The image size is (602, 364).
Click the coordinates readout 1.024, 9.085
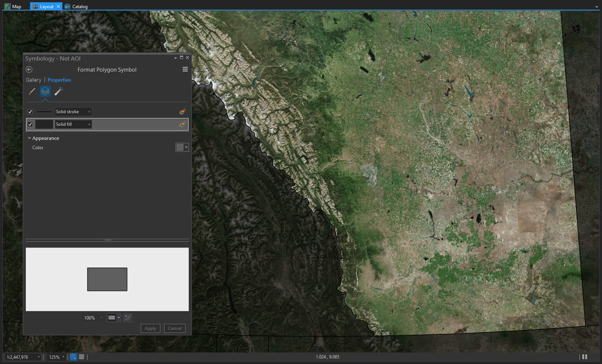(x=328, y=357)
